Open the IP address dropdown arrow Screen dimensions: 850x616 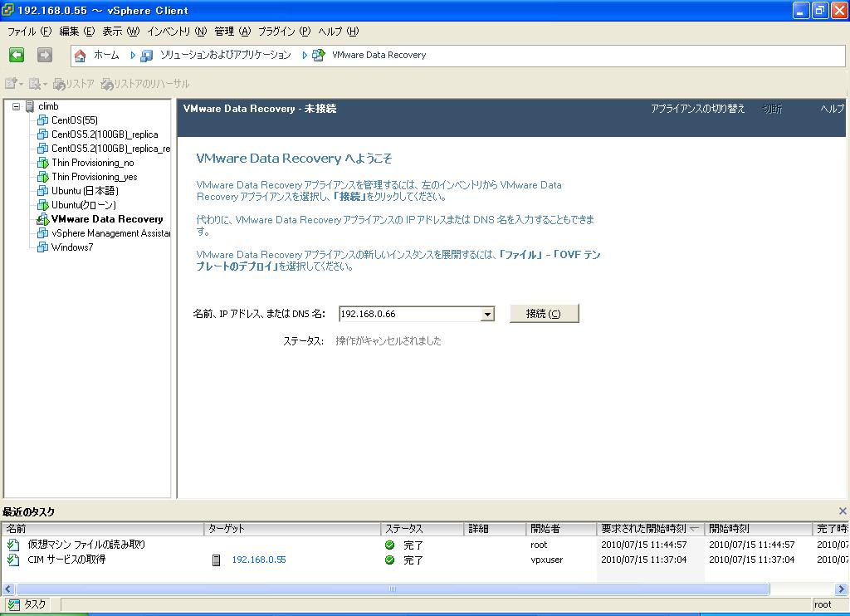pos(487,314)
